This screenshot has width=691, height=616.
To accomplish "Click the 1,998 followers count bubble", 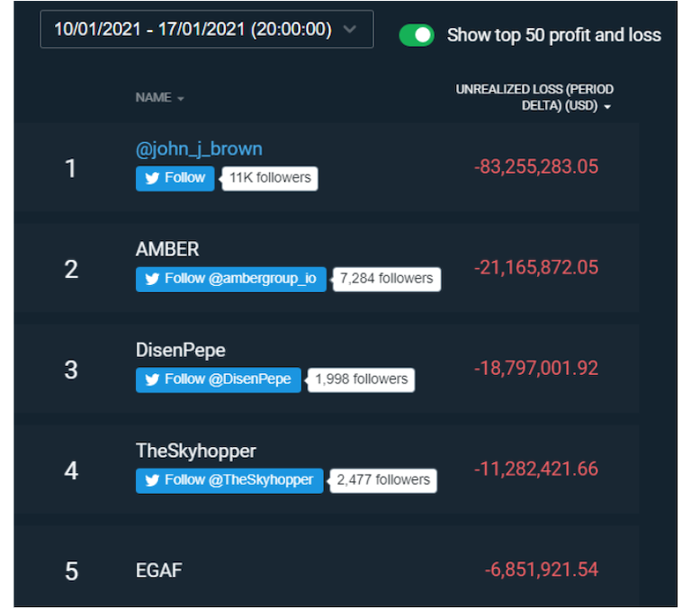I will [x=361, y=379].
